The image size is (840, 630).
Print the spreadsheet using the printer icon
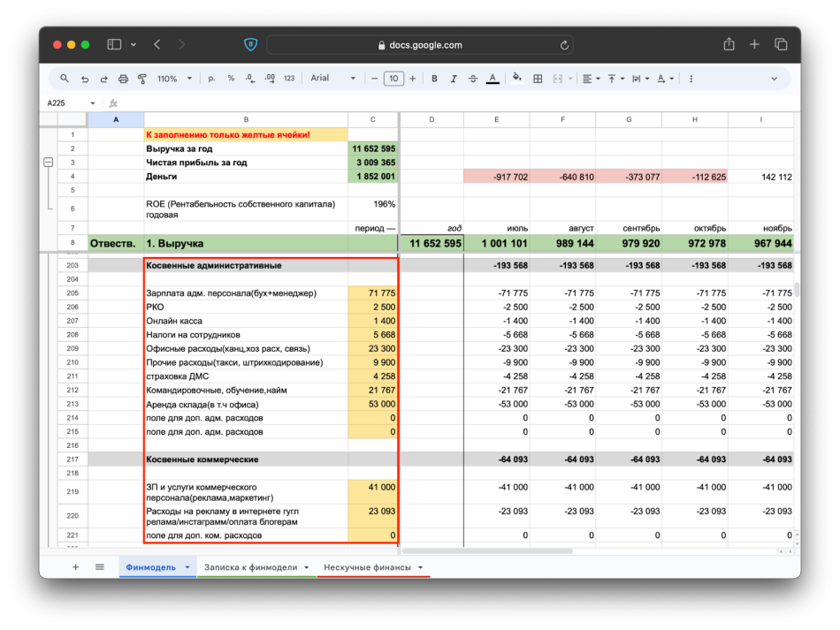tap(123, 79)
